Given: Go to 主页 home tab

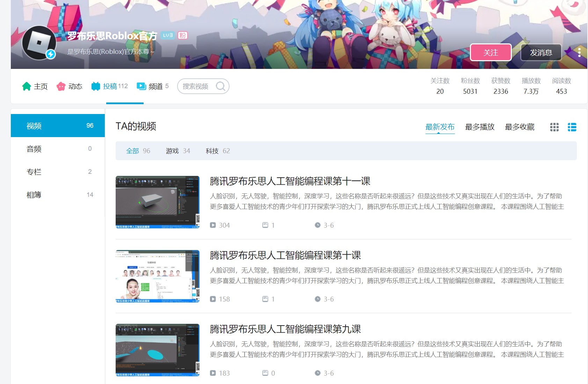Looking at the screenshot, I should point(35,86).
